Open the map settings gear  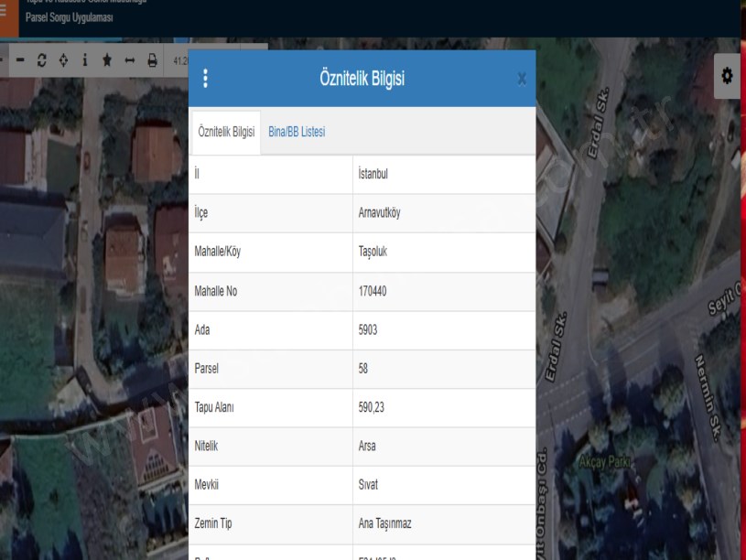pos(728,77)
